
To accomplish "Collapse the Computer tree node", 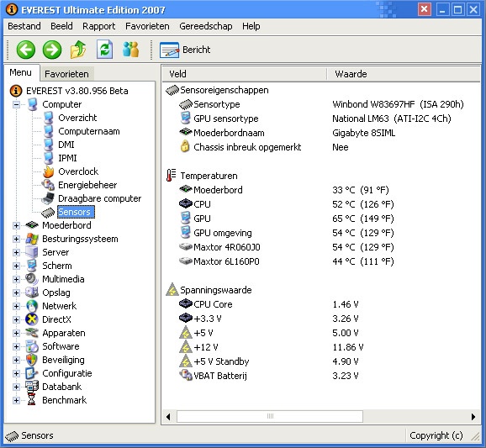I will pyautogui.click(x=17, y=105).
